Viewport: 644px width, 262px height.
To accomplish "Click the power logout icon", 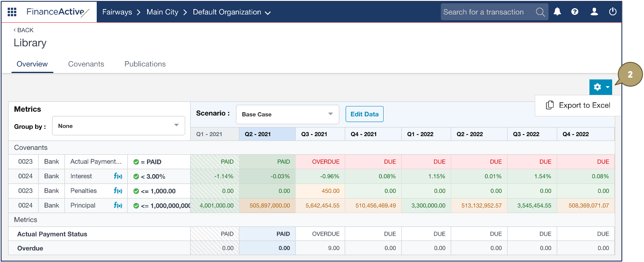I will tap(613, 12).
